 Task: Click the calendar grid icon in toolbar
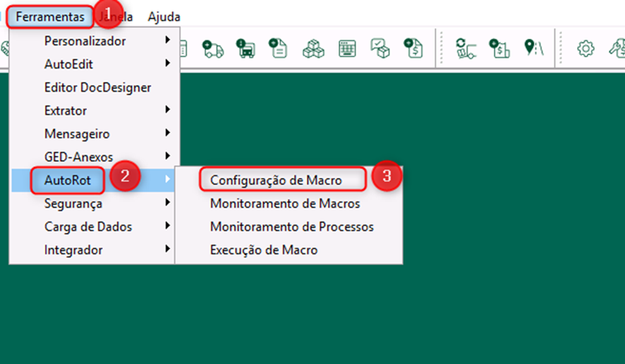pos(347,49)
